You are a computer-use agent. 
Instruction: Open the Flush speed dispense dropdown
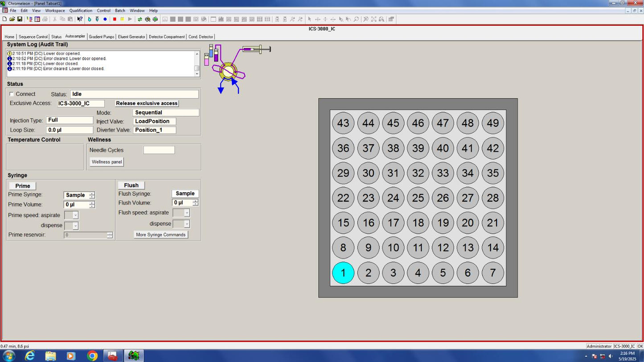[x=187, y=224]
